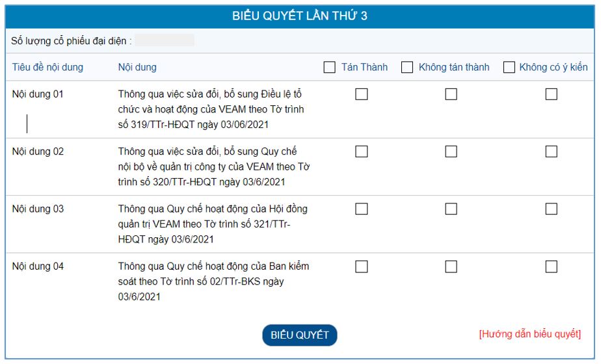Image resolution: width=601 pixels, height=364 pixels.
Task: Tick Không có ý kiến for Nội dung 04
Action: click(551, 266)
